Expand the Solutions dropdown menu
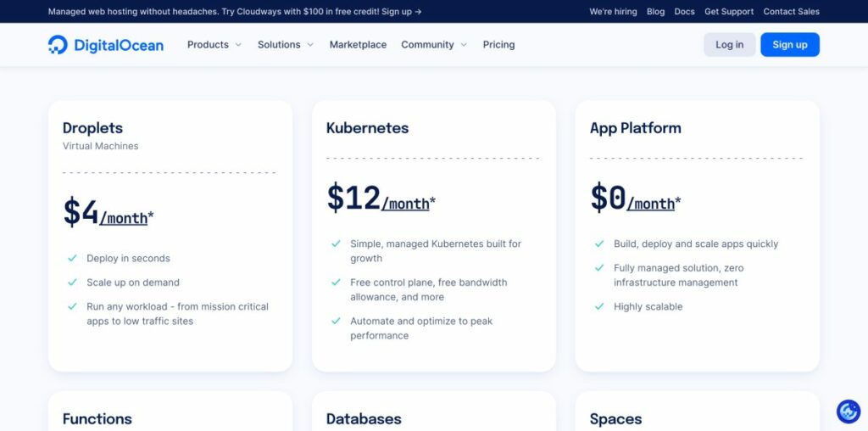This screenshot has width=868, height=431. point(285,45)
